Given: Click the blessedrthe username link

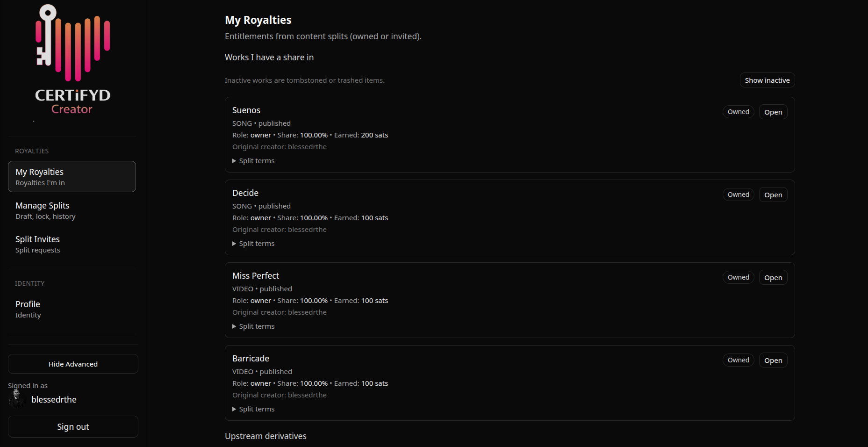Looking at the screenshot, I should click(54, 399).
